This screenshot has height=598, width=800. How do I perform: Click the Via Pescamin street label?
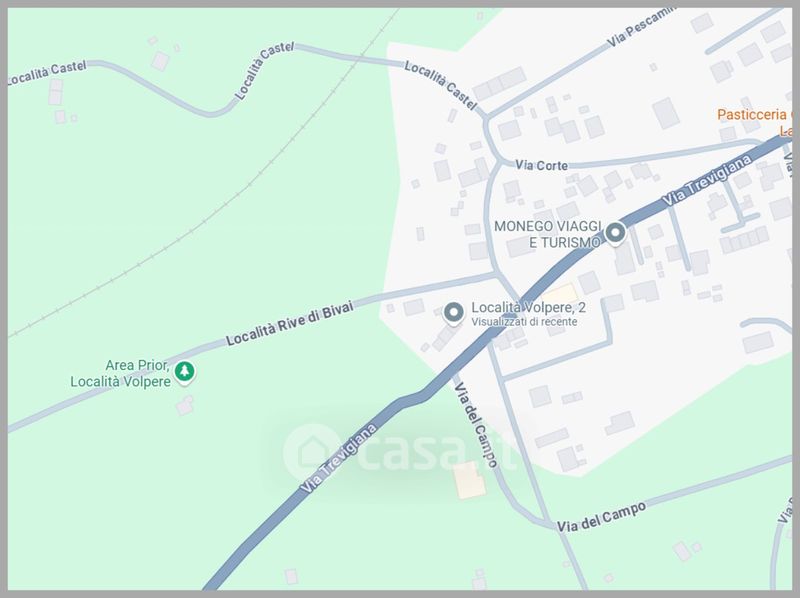[641, 27]
